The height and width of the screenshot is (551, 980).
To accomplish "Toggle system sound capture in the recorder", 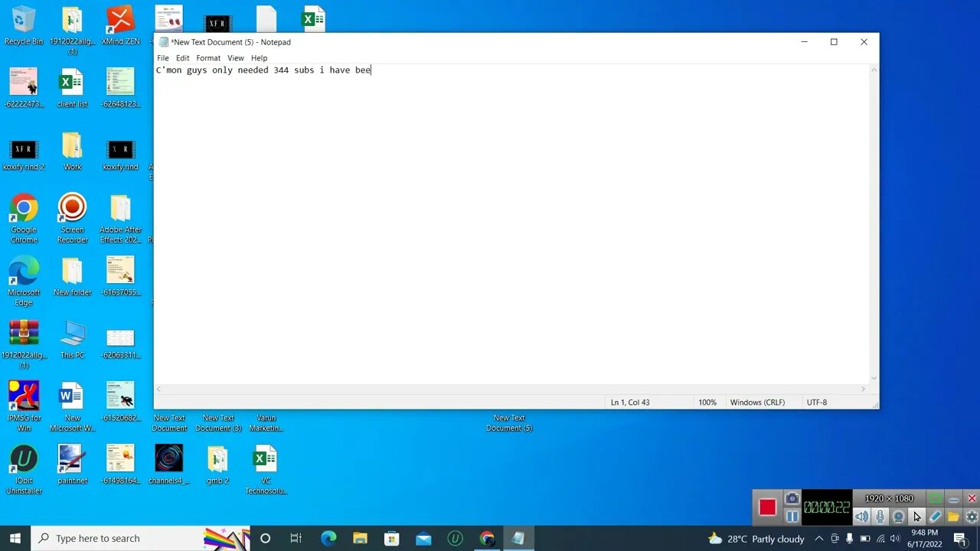I will click(862, 517).
